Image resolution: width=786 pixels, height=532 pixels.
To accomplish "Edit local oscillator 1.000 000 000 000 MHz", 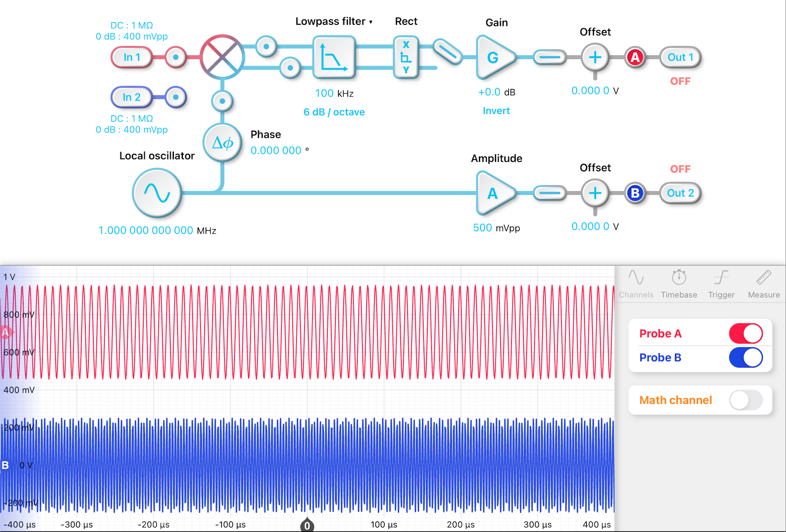I will (x=146, y=230).
